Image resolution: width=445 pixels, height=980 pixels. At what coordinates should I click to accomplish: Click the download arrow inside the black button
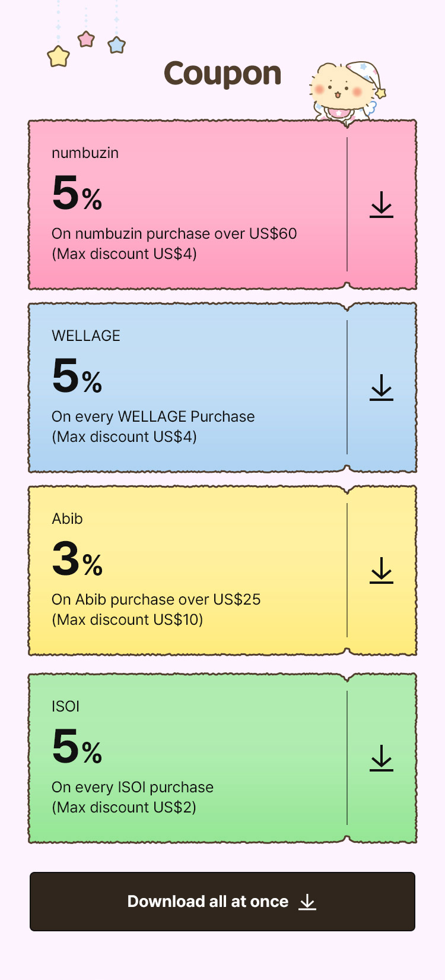pos(307,902)
